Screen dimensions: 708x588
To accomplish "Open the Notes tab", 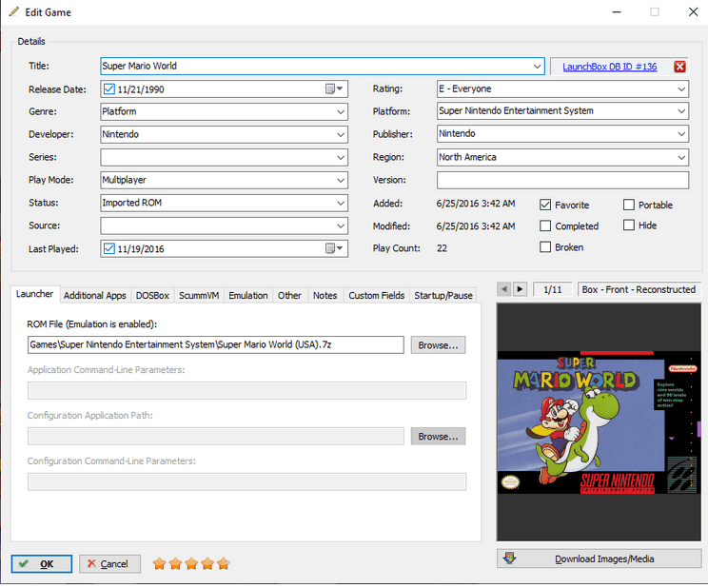I will (x=325, y=295).
